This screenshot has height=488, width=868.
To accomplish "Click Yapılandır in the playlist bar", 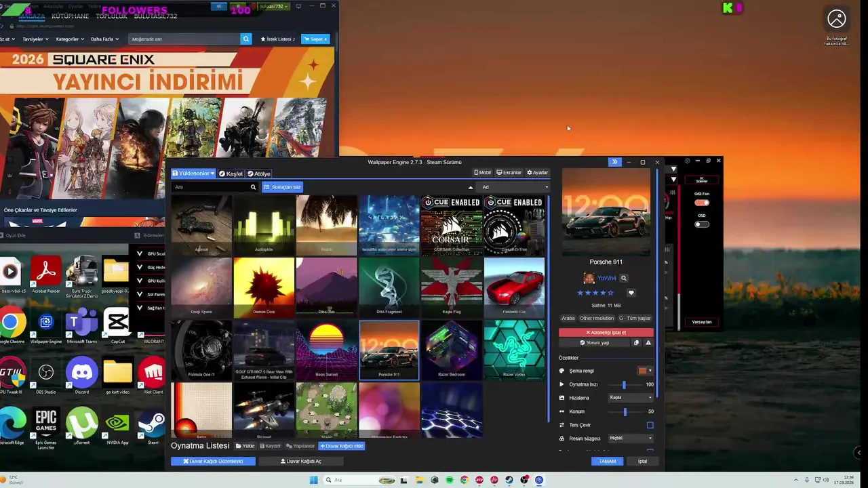I will 300,446.
